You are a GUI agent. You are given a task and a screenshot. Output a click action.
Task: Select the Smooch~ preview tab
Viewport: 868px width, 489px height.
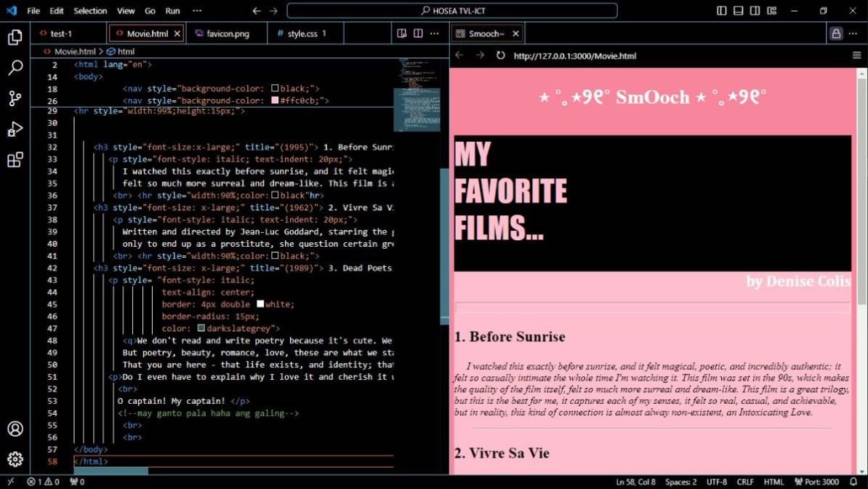(x=486, y=33)
